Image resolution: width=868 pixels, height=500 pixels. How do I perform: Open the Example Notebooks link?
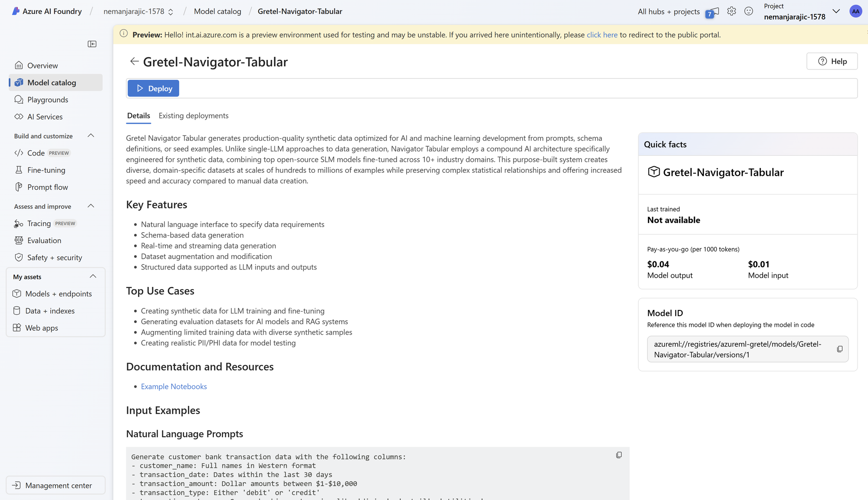174,386
